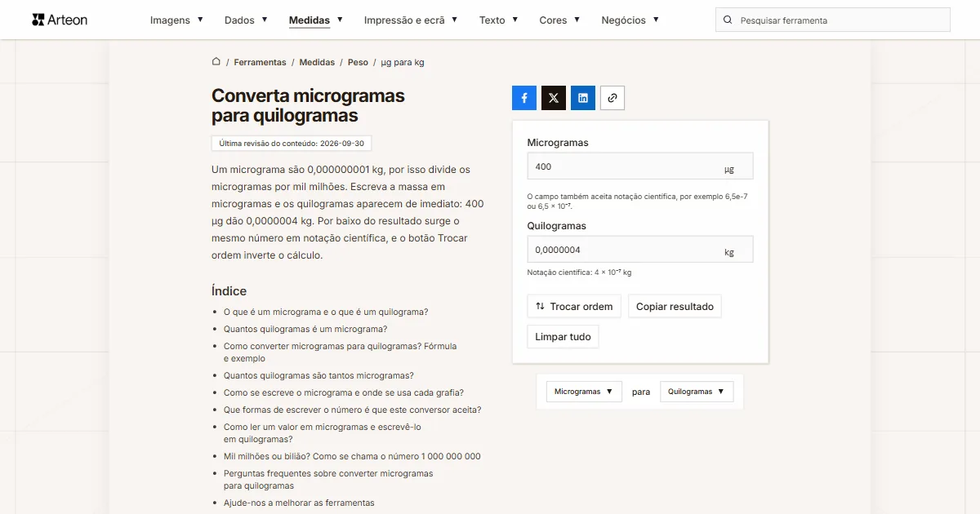The height and width of the screenshot is (514, 980).
Task: Open the target unit Quilogramas dropdown
Action: click(697, 392)
